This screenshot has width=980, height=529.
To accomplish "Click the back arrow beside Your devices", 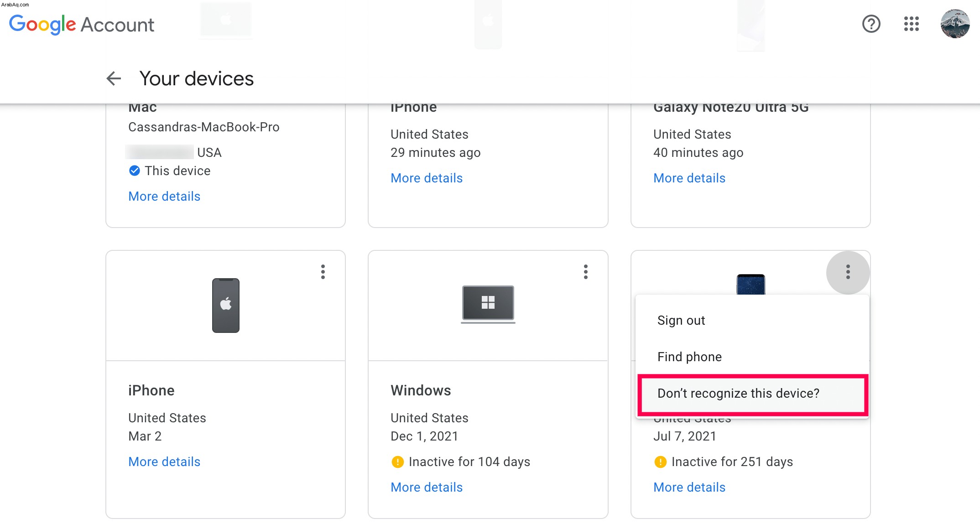I will tap(114, 78).
